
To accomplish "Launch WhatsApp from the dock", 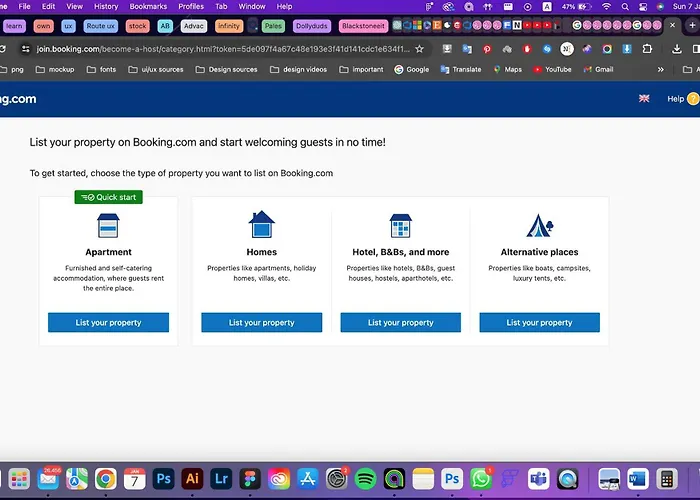I will pyautogui.click(x=480, y=479).
